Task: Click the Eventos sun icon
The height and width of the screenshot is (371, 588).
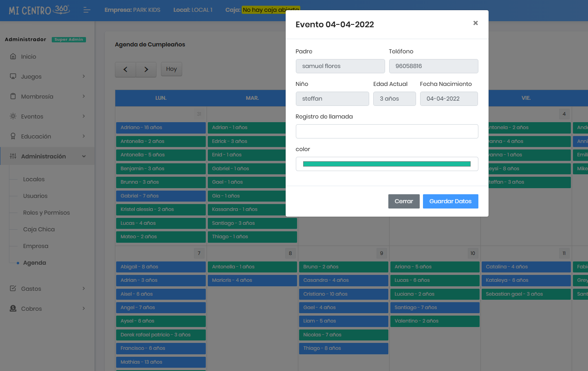Action: tap(13, 116)
